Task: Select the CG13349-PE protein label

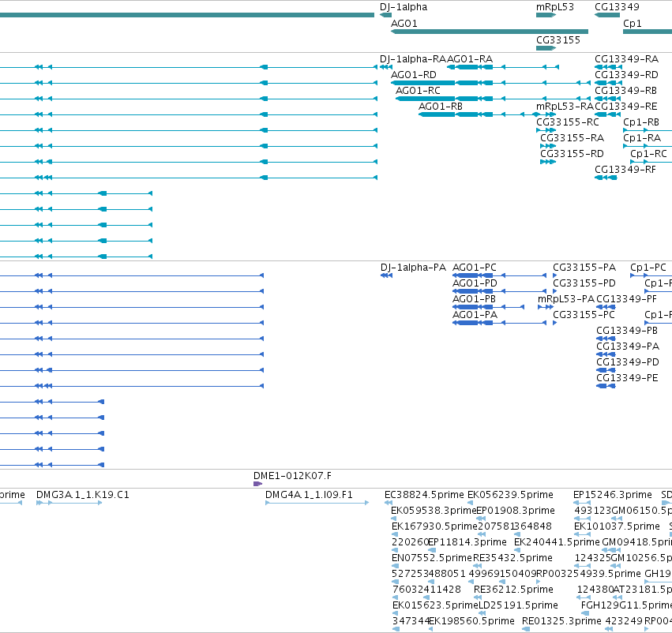Action: [x=627, y=378]
